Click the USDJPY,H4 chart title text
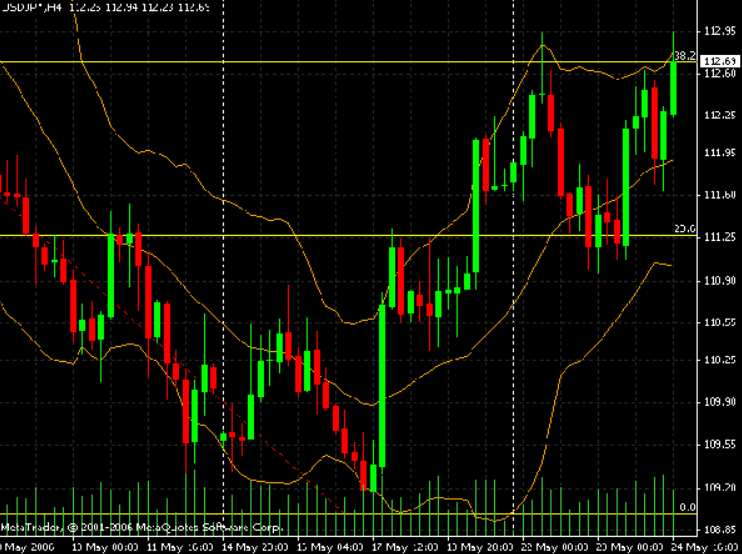 31,7
